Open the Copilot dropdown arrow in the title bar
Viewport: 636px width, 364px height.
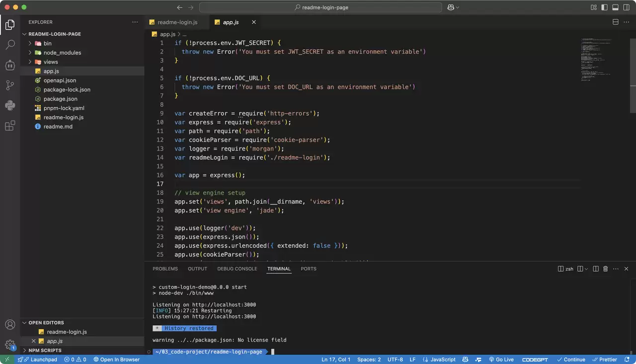pyautogui.click(x=457, y=7)
